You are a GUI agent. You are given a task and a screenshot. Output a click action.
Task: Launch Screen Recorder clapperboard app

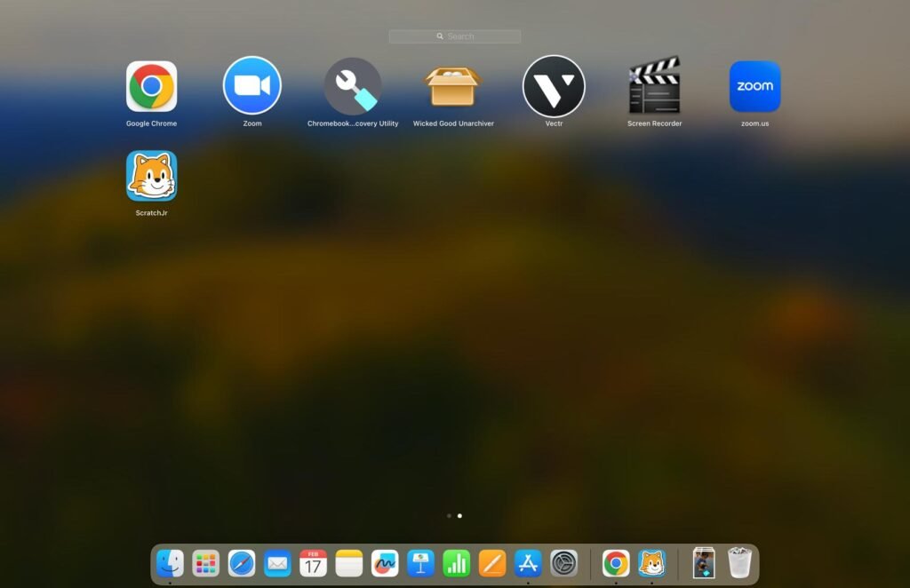[655, 84]
